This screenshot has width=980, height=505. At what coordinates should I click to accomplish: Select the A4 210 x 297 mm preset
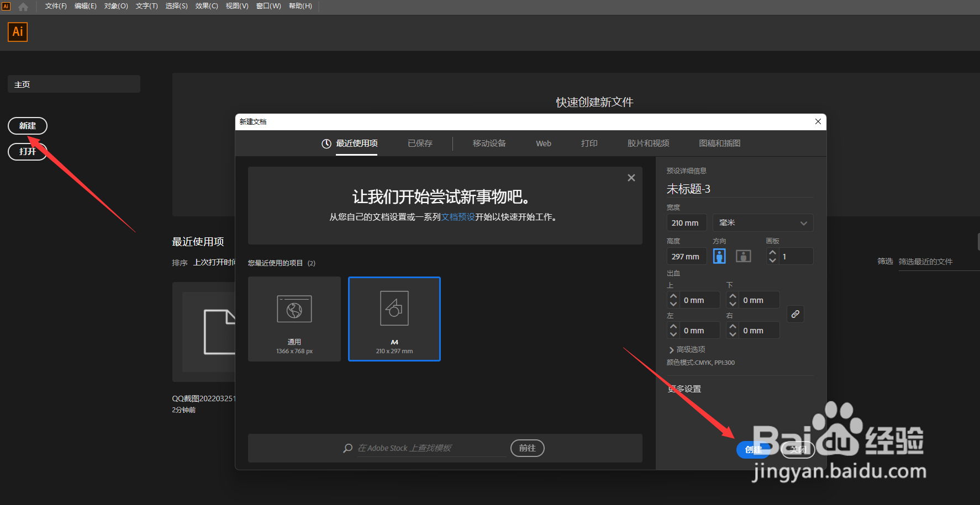(x=394, y=319)
